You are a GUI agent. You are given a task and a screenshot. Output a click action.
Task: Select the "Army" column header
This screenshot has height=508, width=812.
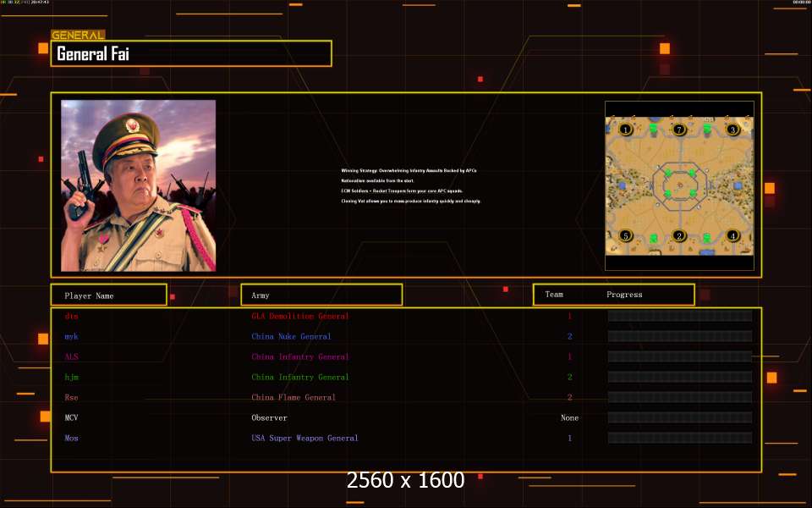tap(321, 295)
